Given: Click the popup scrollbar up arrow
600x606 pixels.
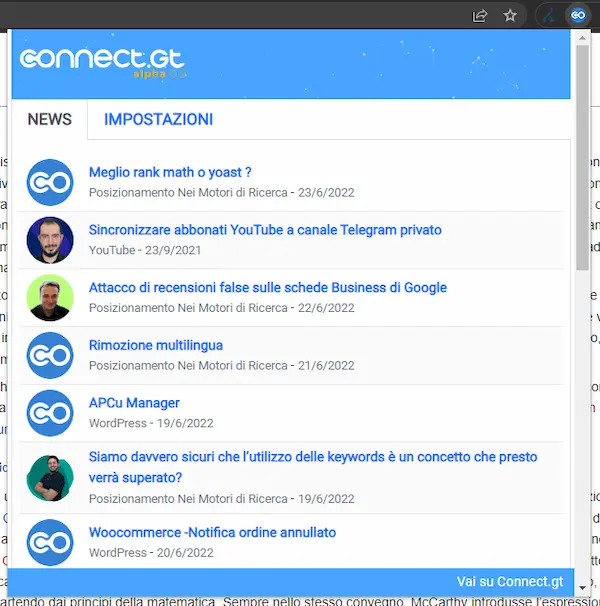Looking at the screenshot, I should 582,38.
